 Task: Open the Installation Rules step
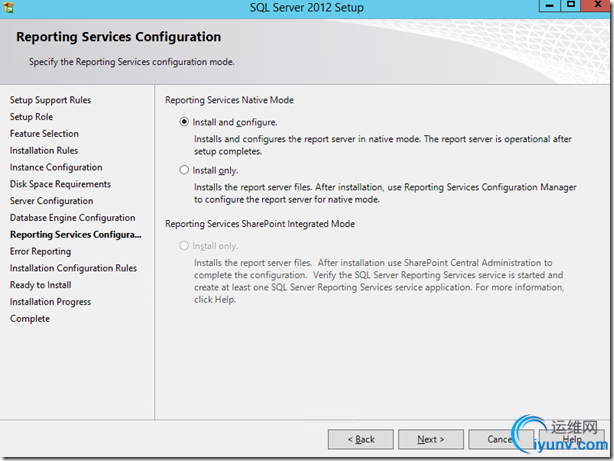(44, 150)
